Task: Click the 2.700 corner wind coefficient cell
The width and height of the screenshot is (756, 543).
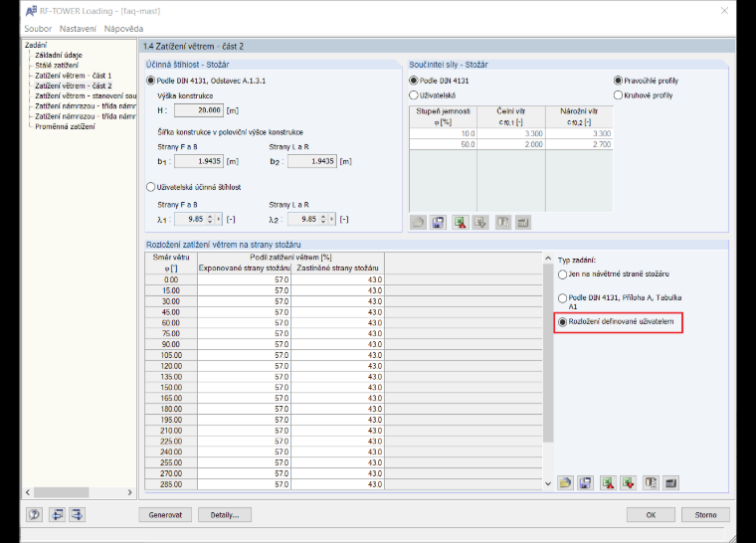Action: (579, 144)
